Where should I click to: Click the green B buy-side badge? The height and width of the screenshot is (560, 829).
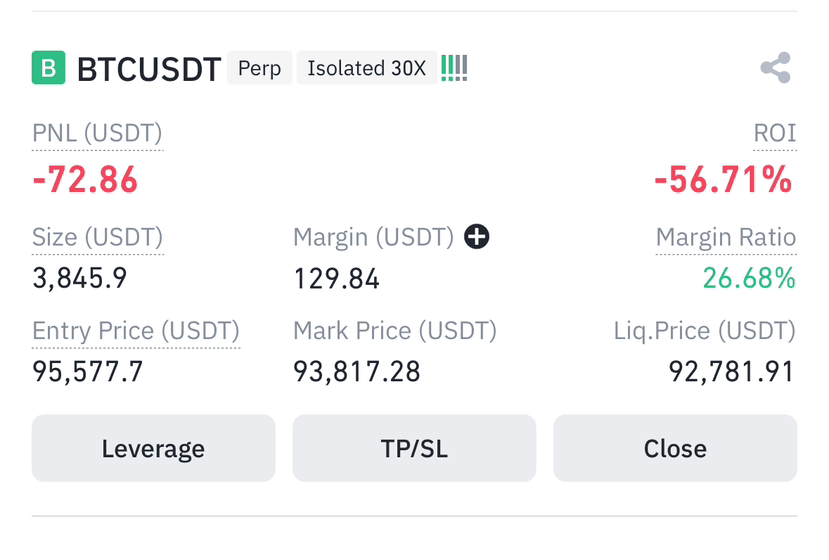click(48, 68)
